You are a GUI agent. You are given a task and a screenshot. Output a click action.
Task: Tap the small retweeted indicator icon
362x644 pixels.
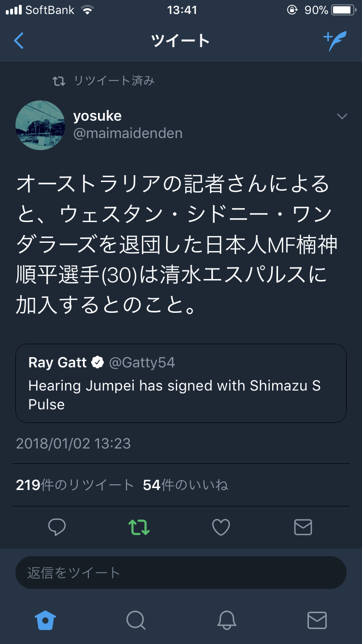tap(59, 81)
